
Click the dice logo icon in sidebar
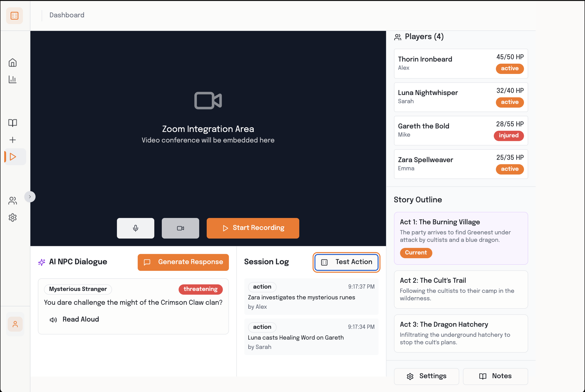(x=15, y=15)
